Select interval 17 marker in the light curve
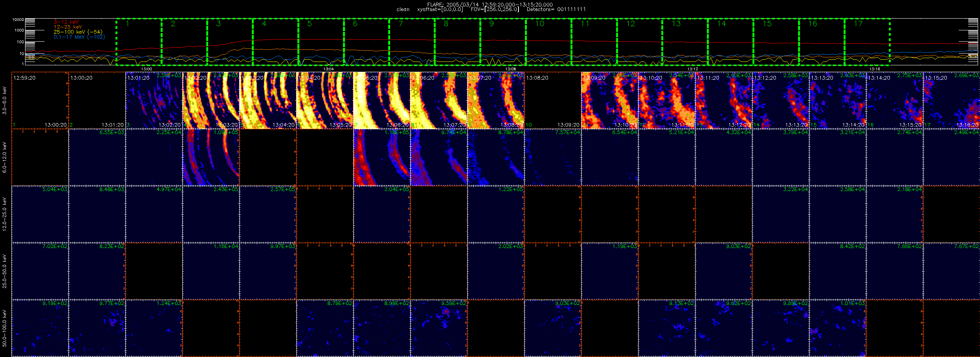This screenshot has height=357, width=980. pos(858,24)
